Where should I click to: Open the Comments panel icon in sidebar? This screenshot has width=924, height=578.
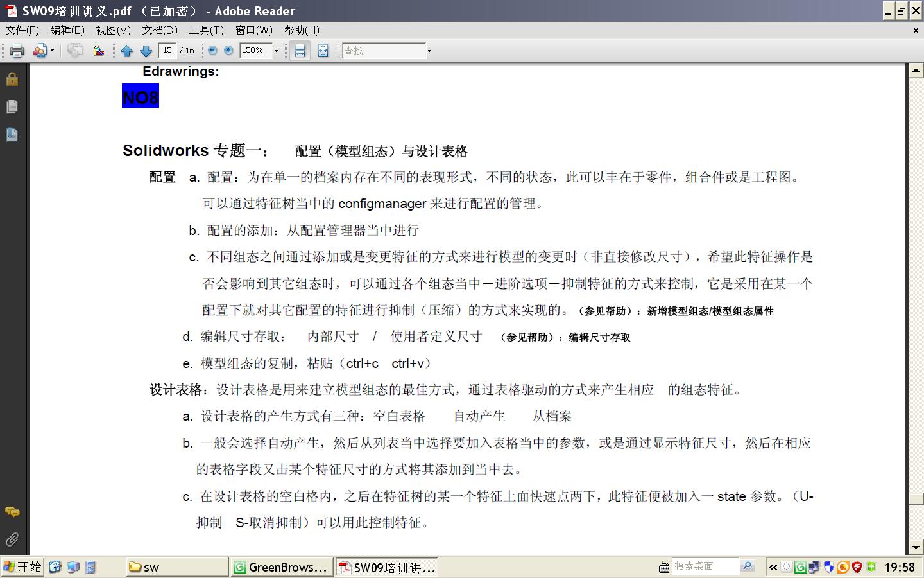(x=12, y=512)
